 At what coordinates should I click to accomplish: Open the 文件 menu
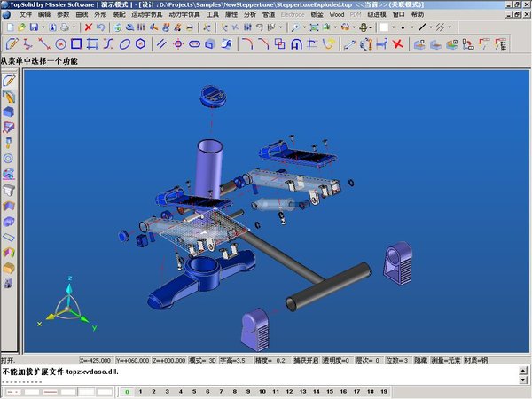(x=25, y=15)
